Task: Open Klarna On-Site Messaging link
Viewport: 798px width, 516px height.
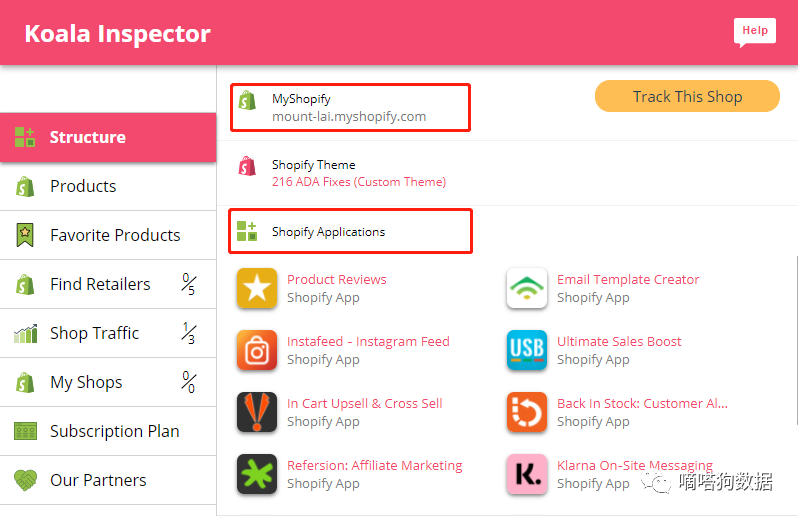Action: click(635, 466)
